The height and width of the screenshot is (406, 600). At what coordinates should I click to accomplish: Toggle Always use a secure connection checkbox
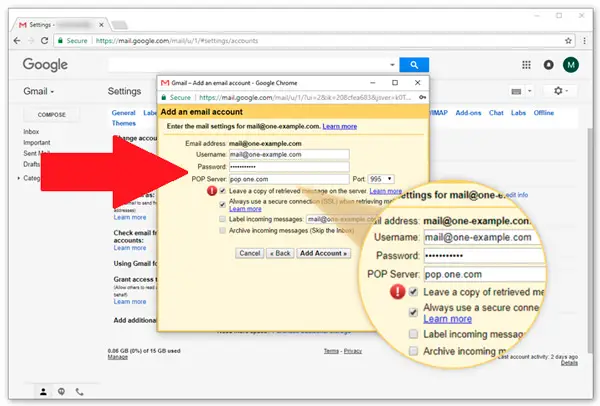tap(222, 204)
